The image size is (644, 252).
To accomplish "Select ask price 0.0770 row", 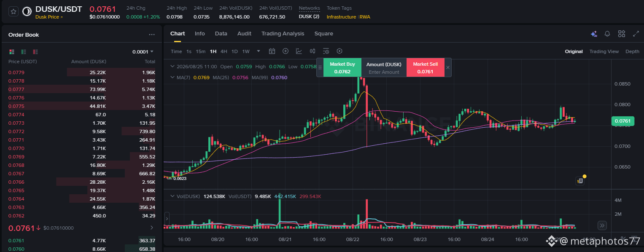I will pos(82,148).
